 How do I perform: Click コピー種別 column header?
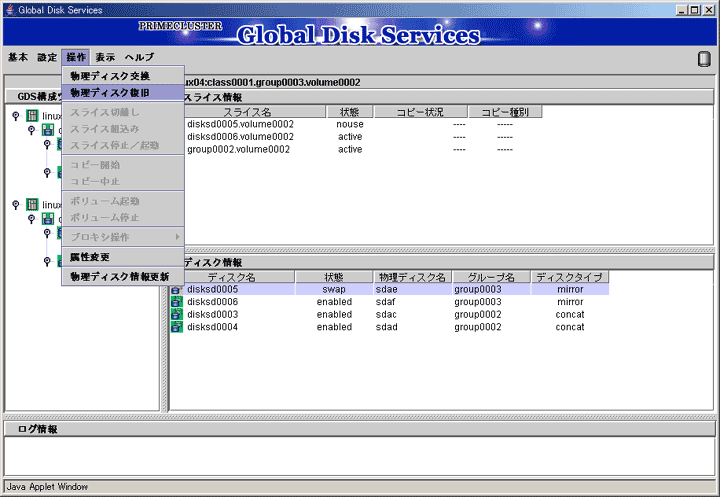[505, 112]
